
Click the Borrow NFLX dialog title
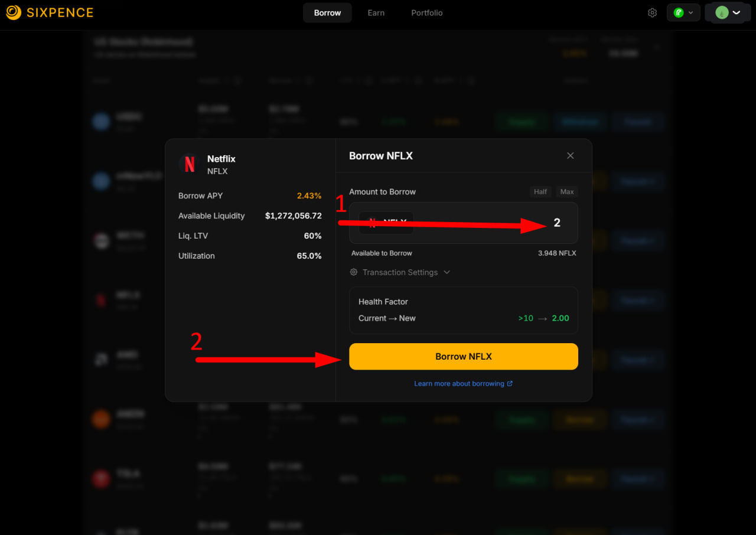click(381, 156)
